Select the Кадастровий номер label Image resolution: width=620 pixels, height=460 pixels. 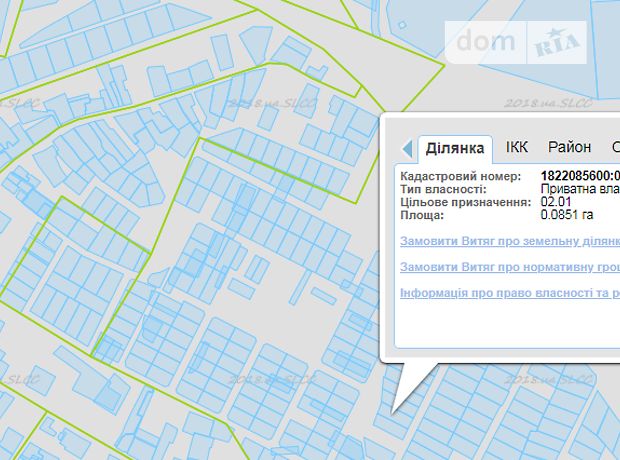click(x=461, y=176)
